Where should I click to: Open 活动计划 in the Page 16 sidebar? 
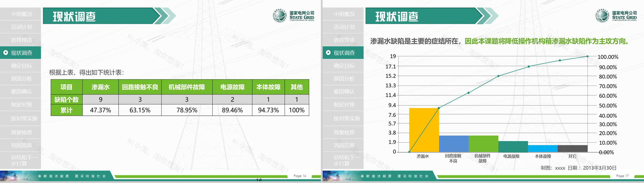point(21,27)
